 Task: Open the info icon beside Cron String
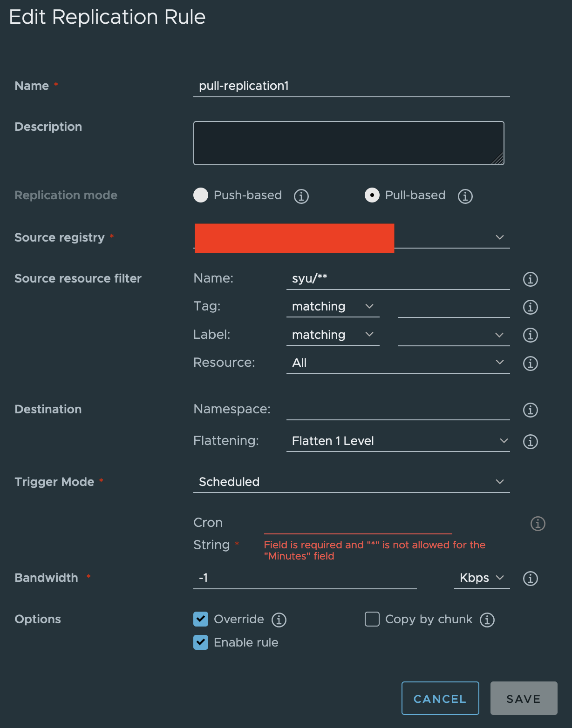tap(538, 523)
